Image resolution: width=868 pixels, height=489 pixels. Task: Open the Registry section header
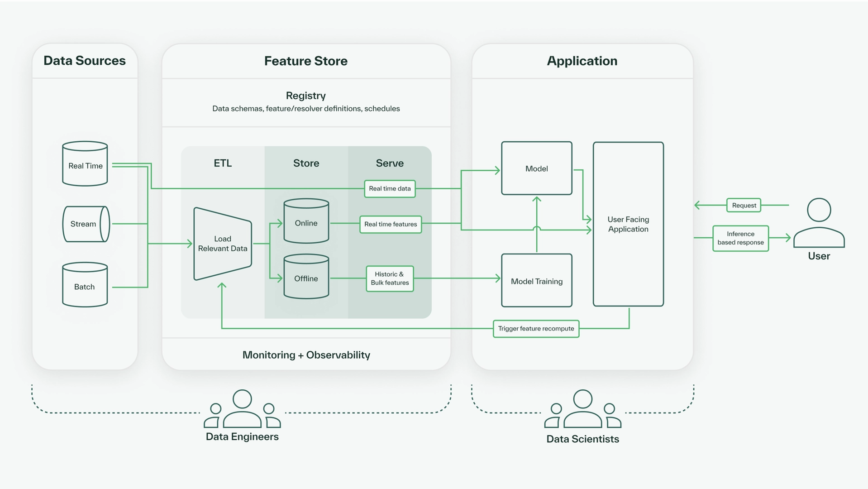306,96
